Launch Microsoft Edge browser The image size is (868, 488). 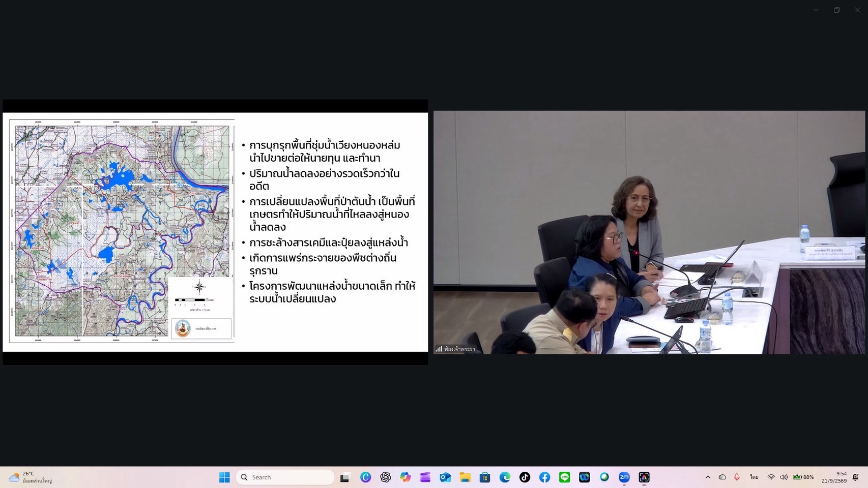tap(505, 477)
